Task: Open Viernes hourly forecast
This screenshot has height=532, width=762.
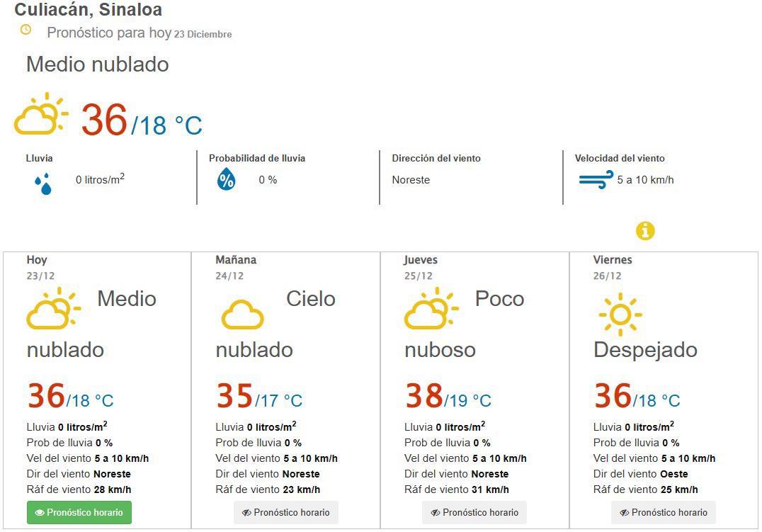Action: [x=663, y=512]
